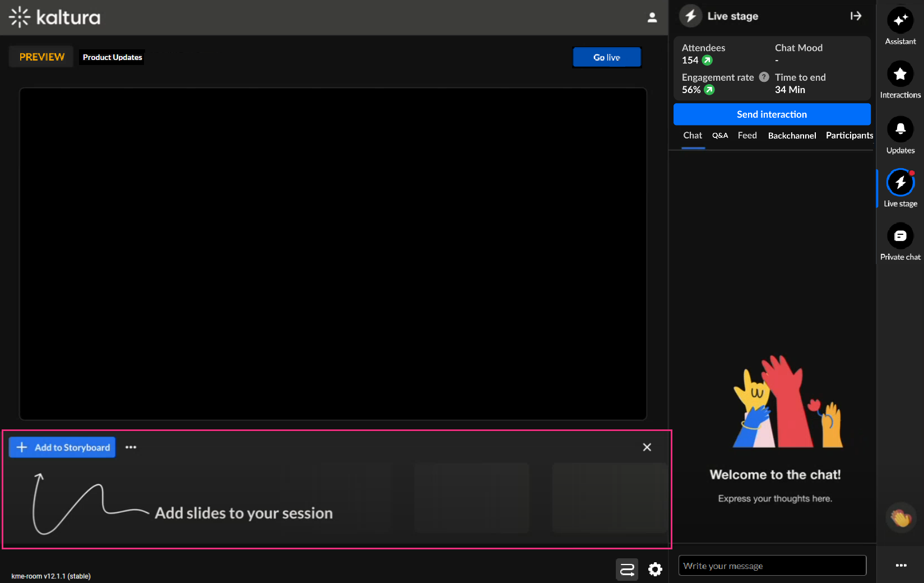Switch to the Feed tab
This screenshot has width=924, height=583.
(747, 136)
